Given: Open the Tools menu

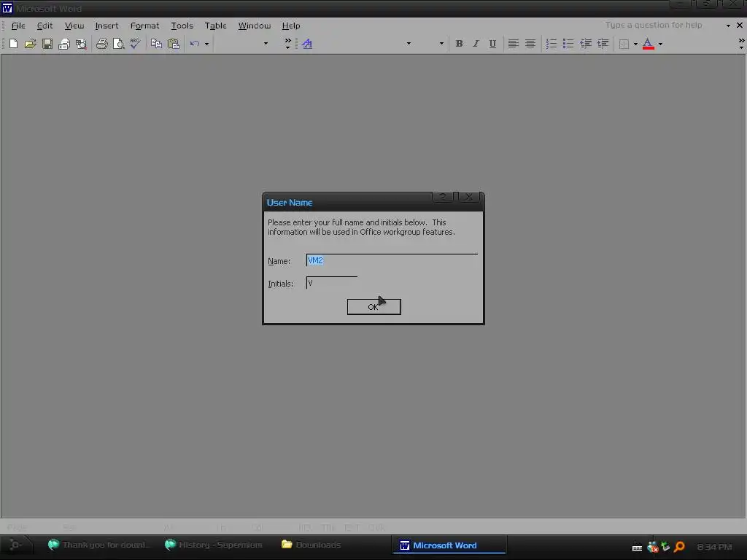Looking at the screenshot, I should pos(182,26).
